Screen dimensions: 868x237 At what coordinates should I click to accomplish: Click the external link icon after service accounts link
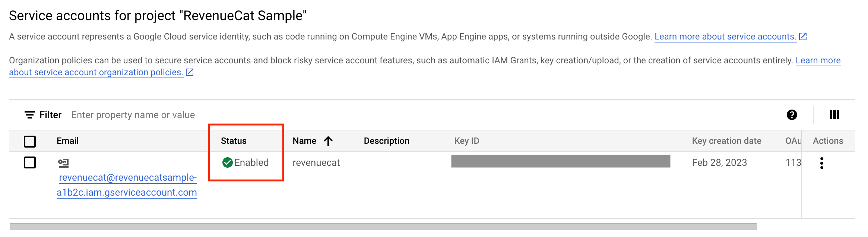tap(803, 36)
